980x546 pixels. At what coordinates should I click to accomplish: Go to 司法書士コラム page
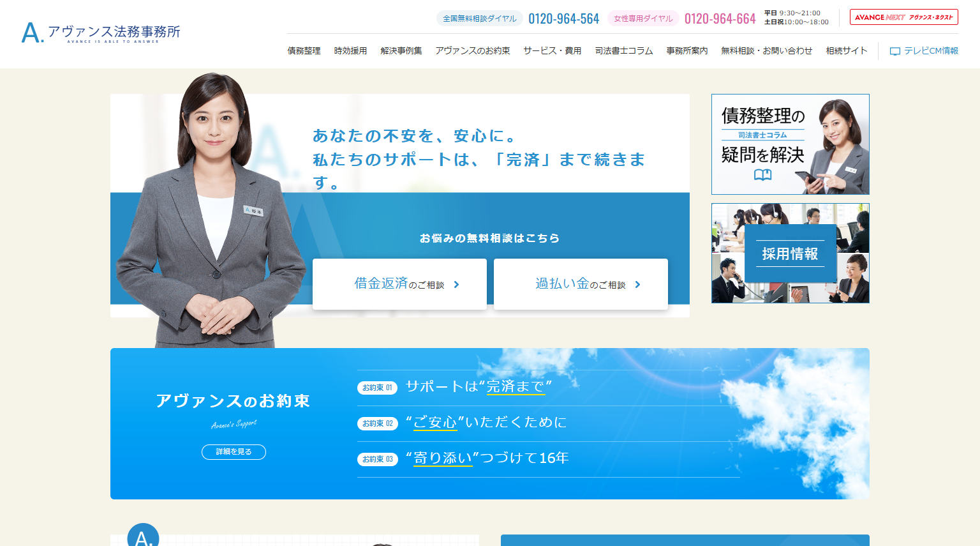point(623,51)
